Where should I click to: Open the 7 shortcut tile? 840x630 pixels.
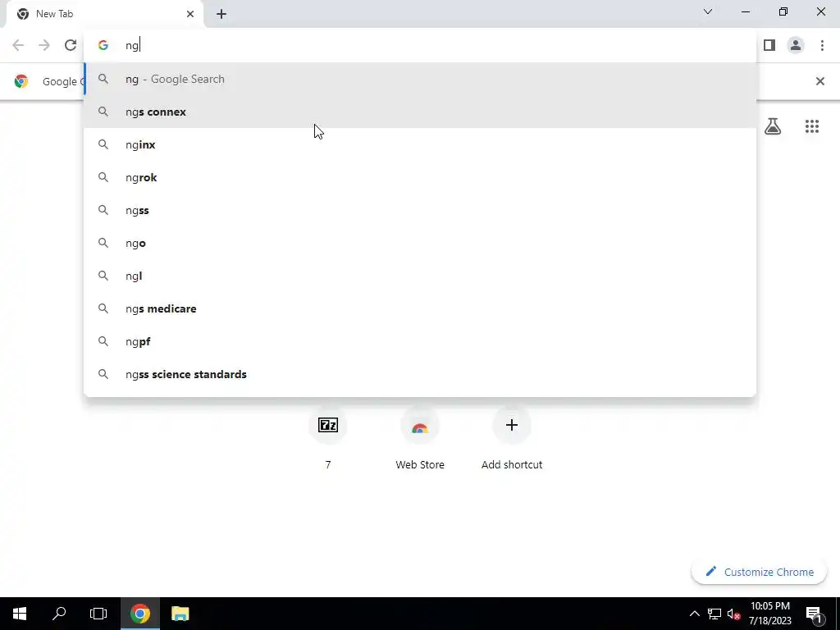(328, 436)
